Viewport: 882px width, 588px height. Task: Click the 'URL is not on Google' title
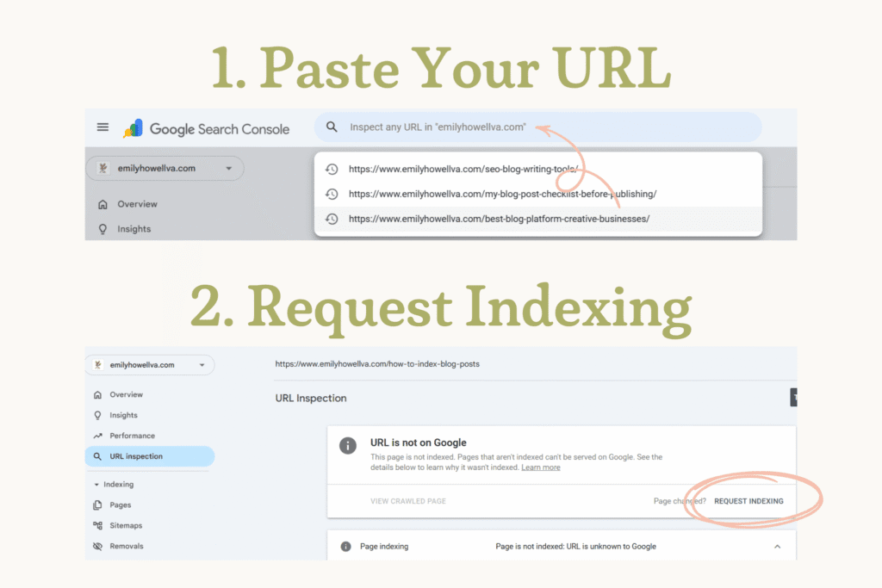pyautogui.click(x=419, y=443)
